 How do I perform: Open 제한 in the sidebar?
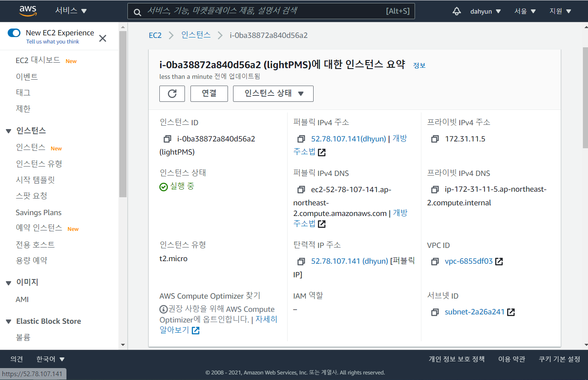point(23,109)
